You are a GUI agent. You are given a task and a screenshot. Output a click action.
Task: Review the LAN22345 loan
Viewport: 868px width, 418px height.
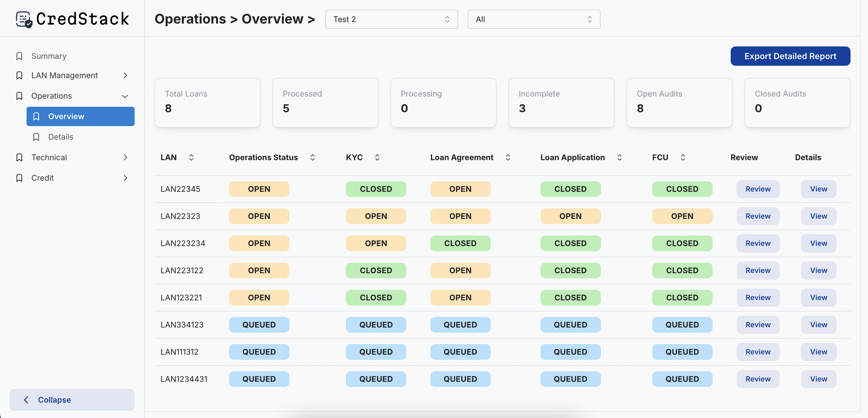click(x=758, y=189)
